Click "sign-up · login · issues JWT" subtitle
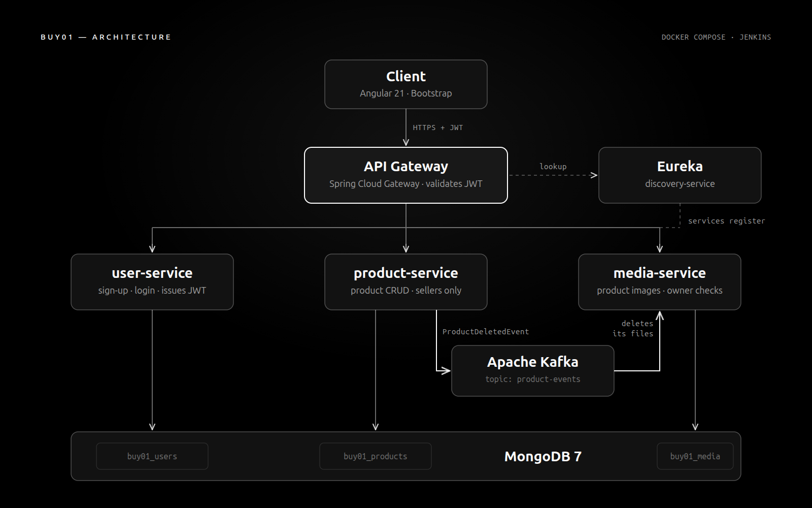812x508 pixels. (152, 291)
